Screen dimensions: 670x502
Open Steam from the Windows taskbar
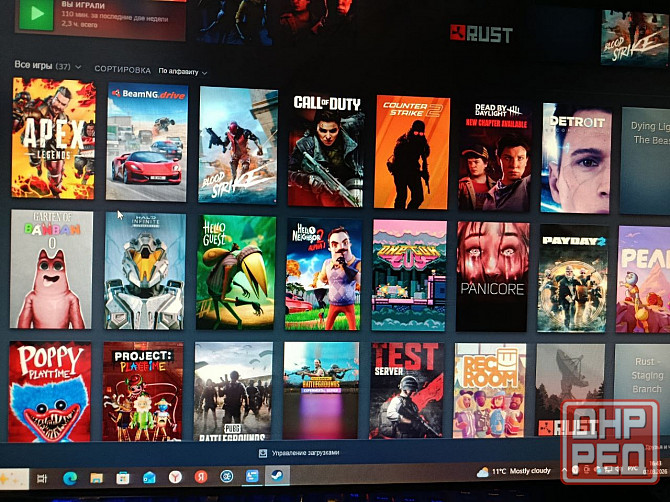279,476
